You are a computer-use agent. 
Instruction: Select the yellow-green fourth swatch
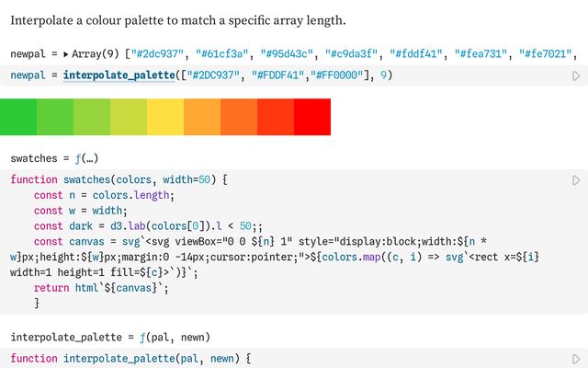(129, 117)
